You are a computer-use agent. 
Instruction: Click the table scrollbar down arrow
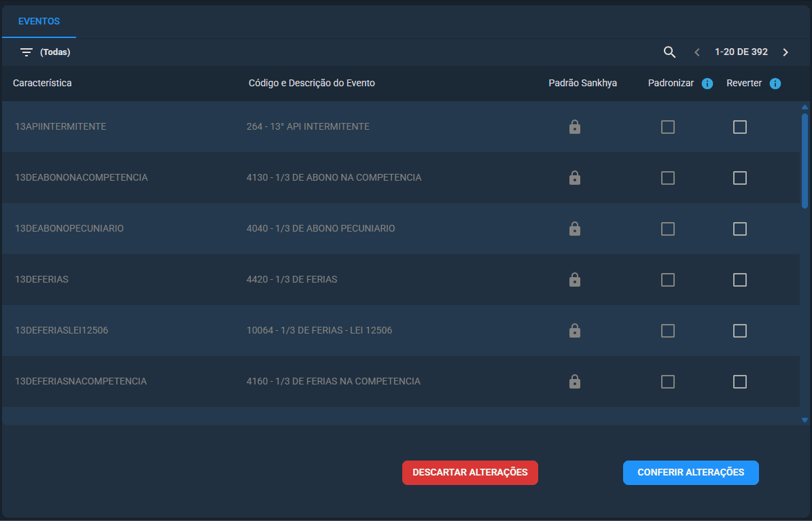[x=805, y=420]
